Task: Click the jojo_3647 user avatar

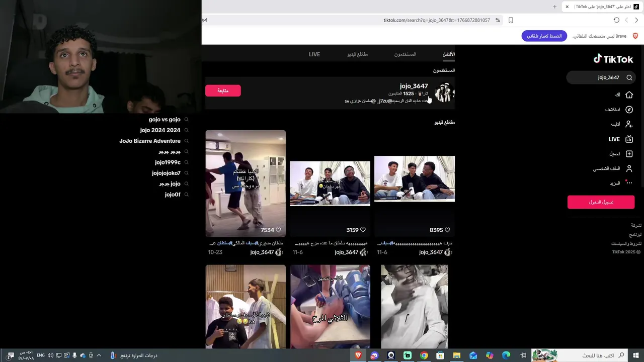Action: pos(444,93)
